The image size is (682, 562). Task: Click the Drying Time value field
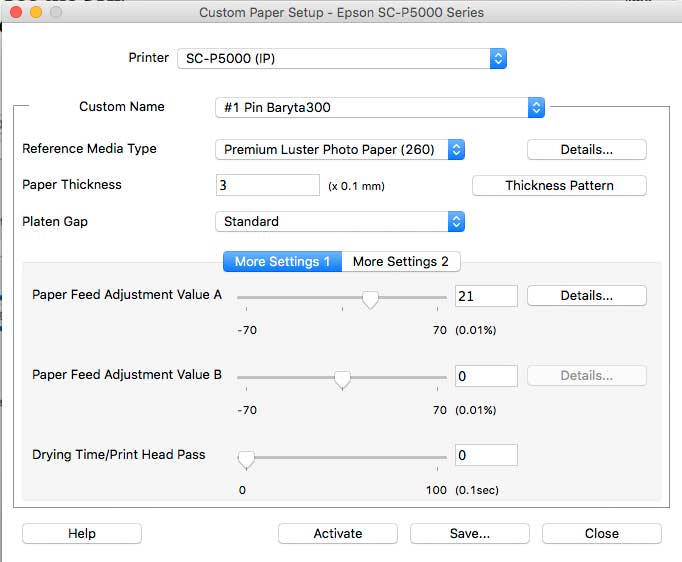tap(486, 455)
